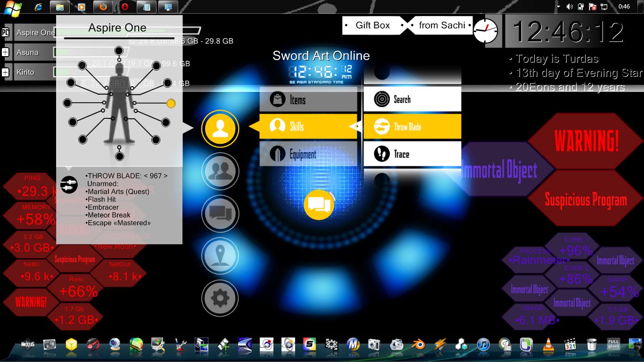Open the yellow cube dock icon
Viewport: 644px width, 362px height.
tap(71, 345)
